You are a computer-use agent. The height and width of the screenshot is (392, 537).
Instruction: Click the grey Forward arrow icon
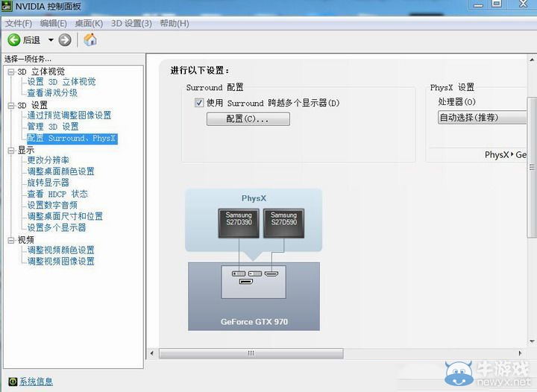pos(65,40)
